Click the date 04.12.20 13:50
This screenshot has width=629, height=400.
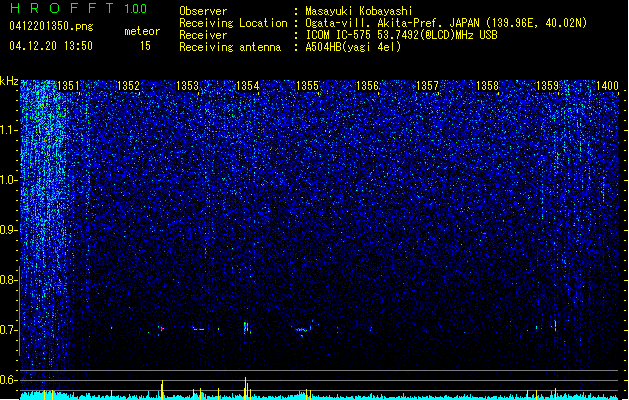tap(51, 46)
